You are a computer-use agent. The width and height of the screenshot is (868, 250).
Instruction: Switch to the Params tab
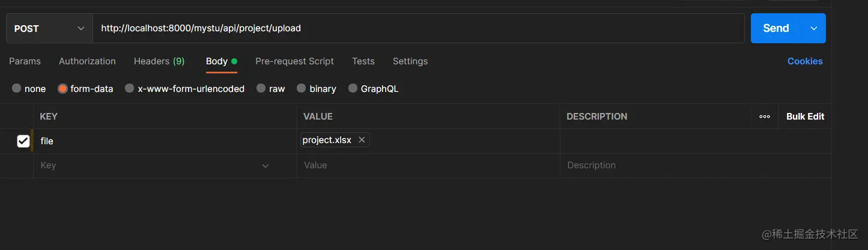[x=25, y=61]
